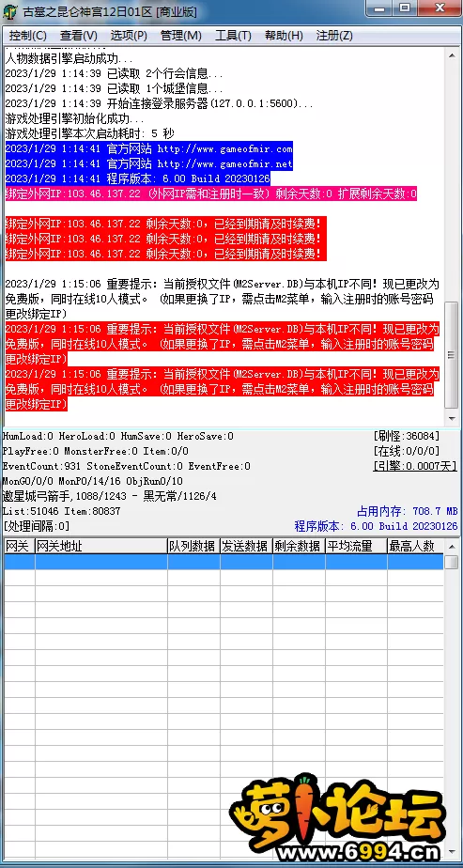Close the M2Server window
This screenshot has height=868, width=463.
[x=440, y=8]
